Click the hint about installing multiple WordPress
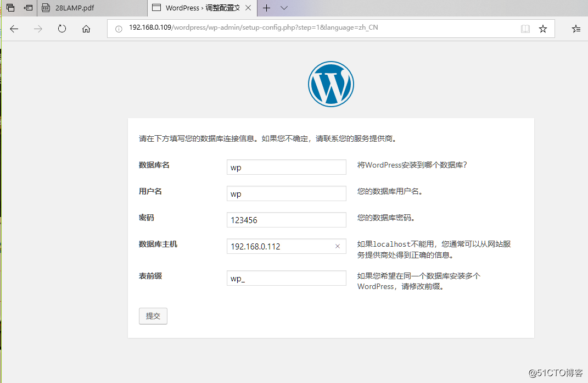 (418, 281)
